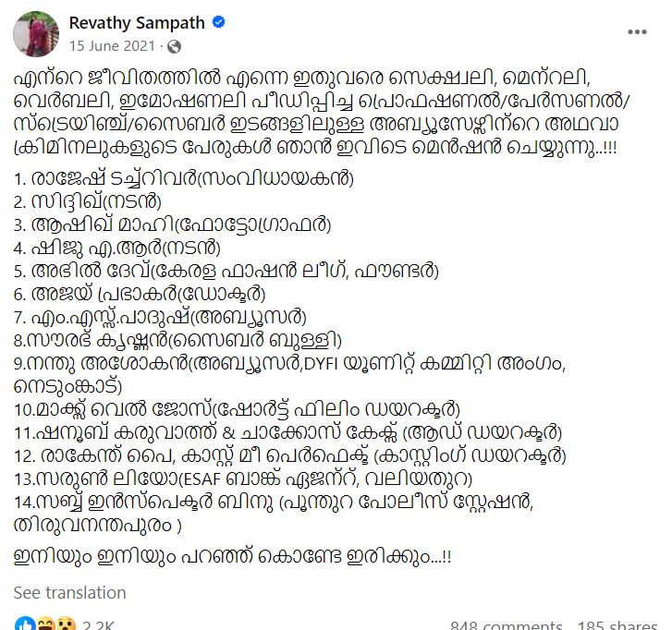Open the 848 comments link
This screenshot has height=630, width=672.
tap(503, 625)
